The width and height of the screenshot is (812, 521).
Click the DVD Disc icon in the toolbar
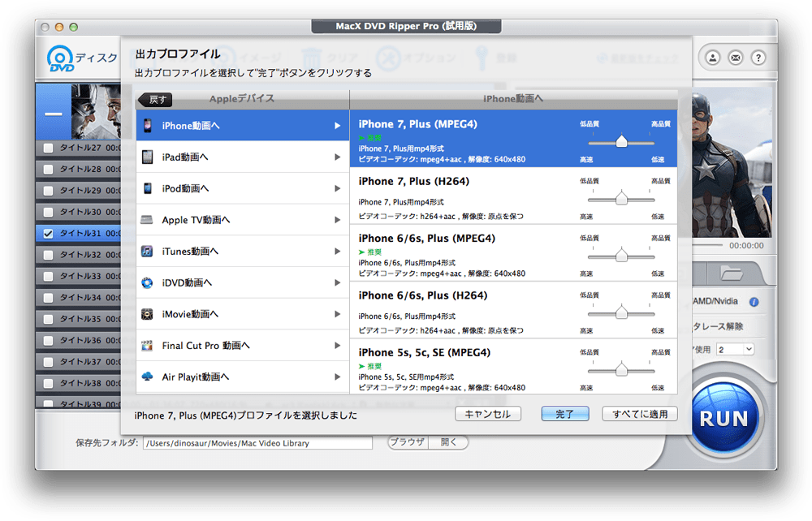[61, 58]
